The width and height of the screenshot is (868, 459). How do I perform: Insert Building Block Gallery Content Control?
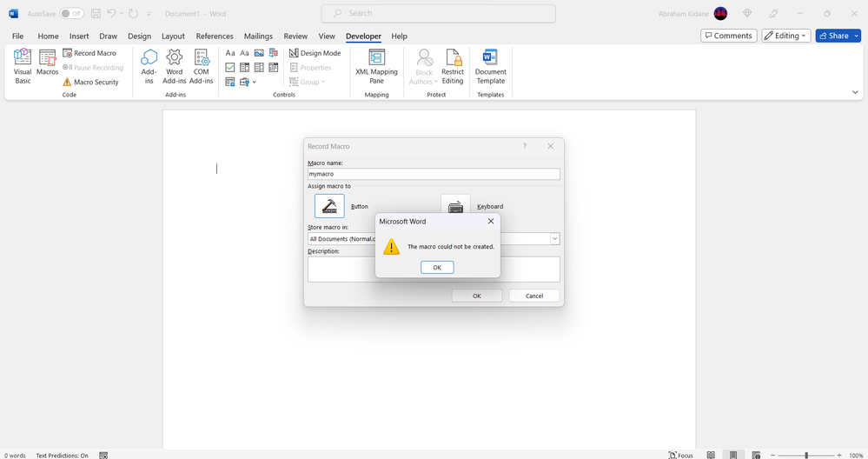274,53
